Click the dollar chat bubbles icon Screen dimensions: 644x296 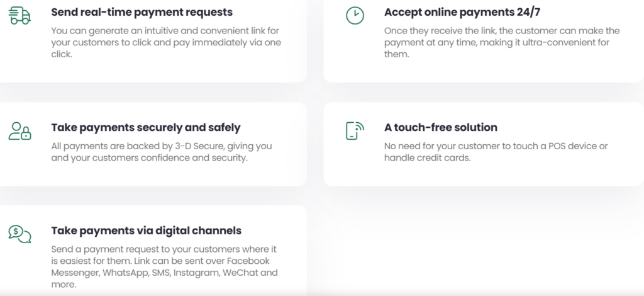(x=19, y=234)
